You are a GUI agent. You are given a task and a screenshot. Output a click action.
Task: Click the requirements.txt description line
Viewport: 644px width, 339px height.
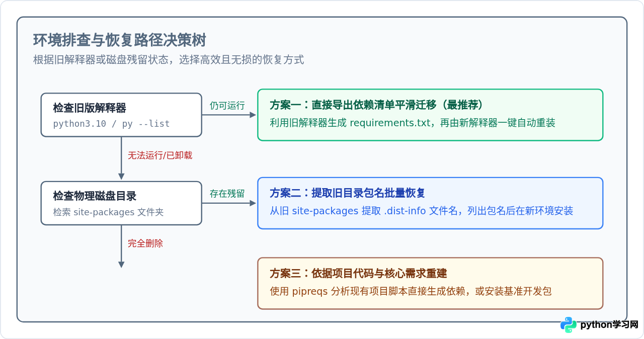click(x=412, y=122)
